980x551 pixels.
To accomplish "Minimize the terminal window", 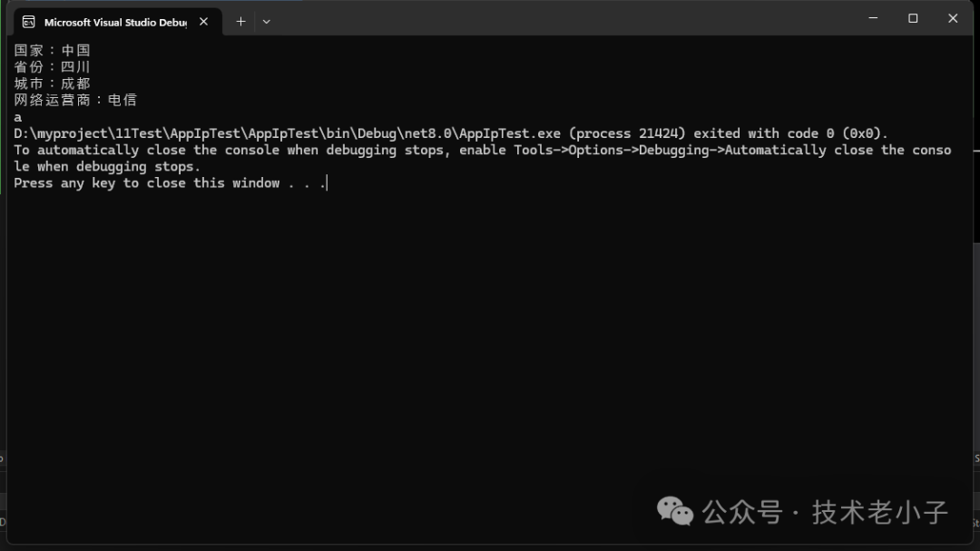I will 873,18.
